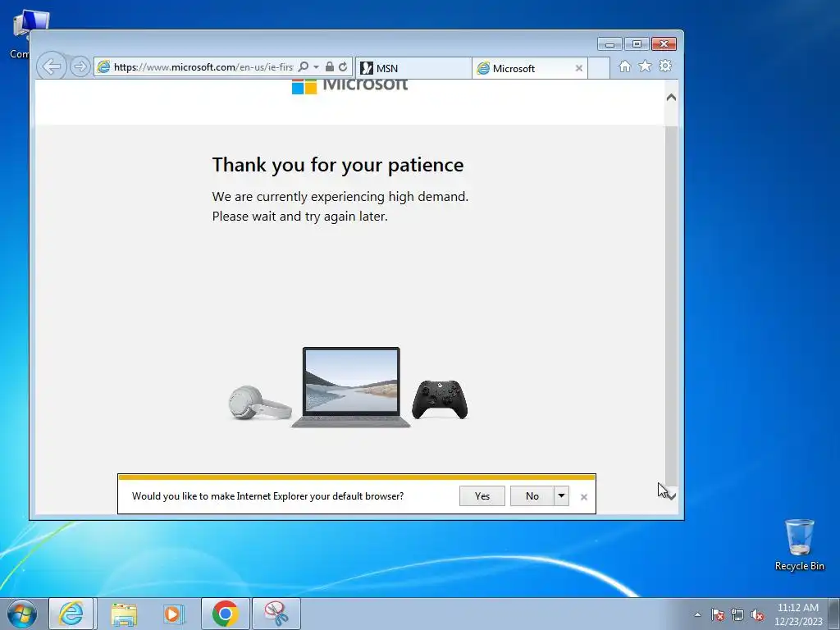The height and width of the screenshot is (630, 840).
Task: Refresh the page with reload icon
Action: (x=343, y=67)
